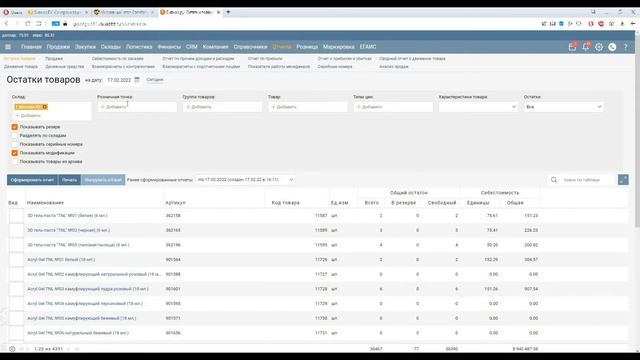Open the ЕГАИС menu
This screenshot has width=640, height=360.
(x=368, y=47)
